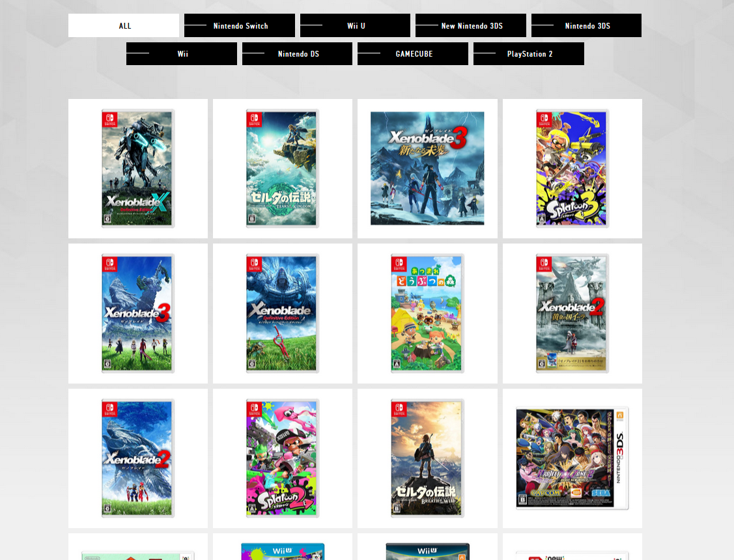
Task: Select the PlayStation 2 filter tab
Action: pos(529,54)
